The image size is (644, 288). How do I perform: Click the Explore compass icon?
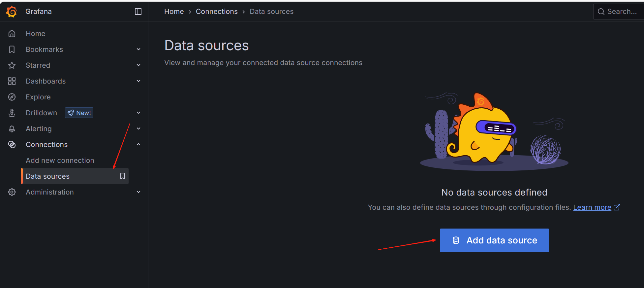(12, 97)
